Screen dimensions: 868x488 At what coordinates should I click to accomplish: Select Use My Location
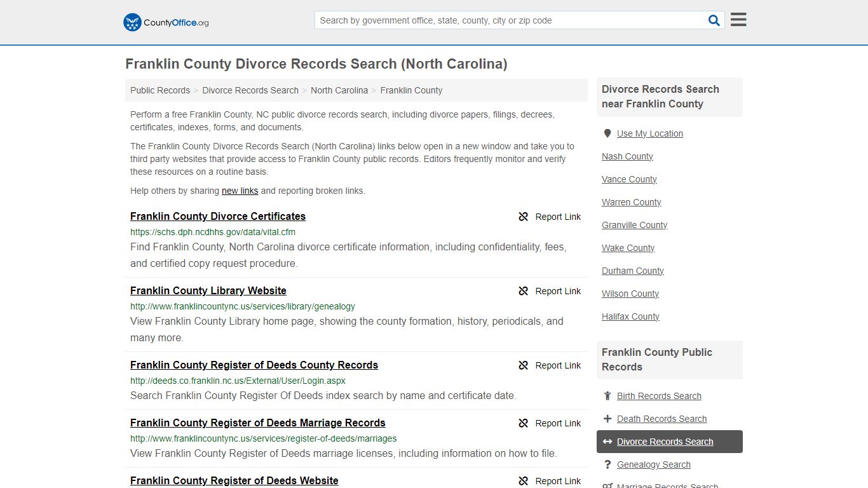[x=650, y=133]
